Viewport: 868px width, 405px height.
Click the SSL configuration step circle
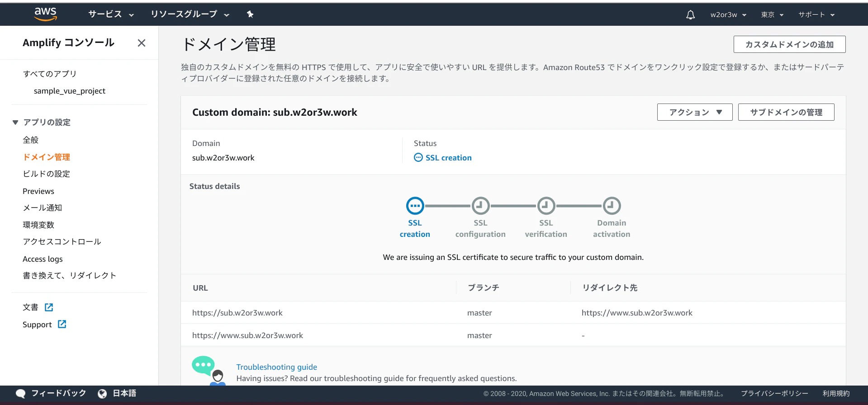480,206
